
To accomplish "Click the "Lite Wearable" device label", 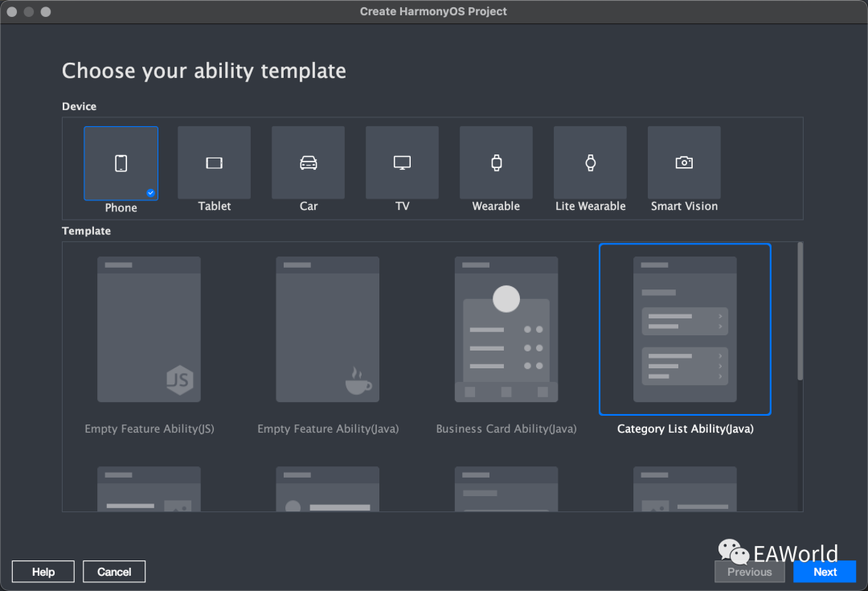I will (x=591, y=206).
